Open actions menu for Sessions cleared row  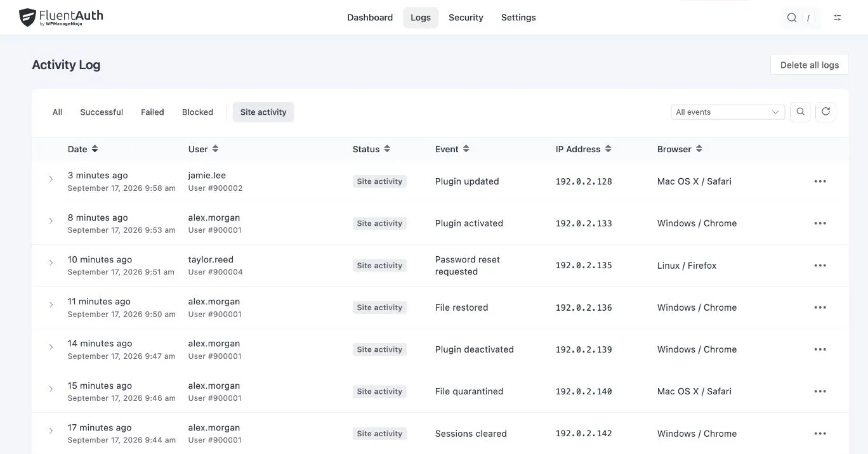[x=820, y=434]
